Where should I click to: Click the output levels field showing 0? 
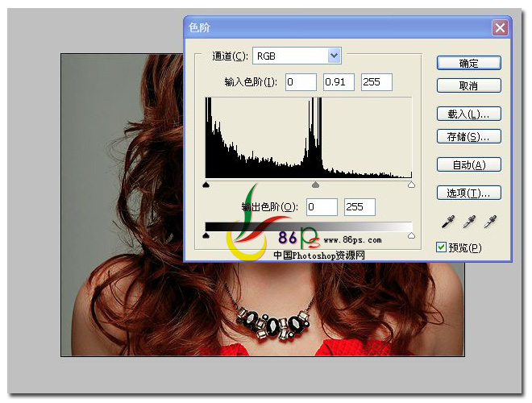click(x=322, y=207)
